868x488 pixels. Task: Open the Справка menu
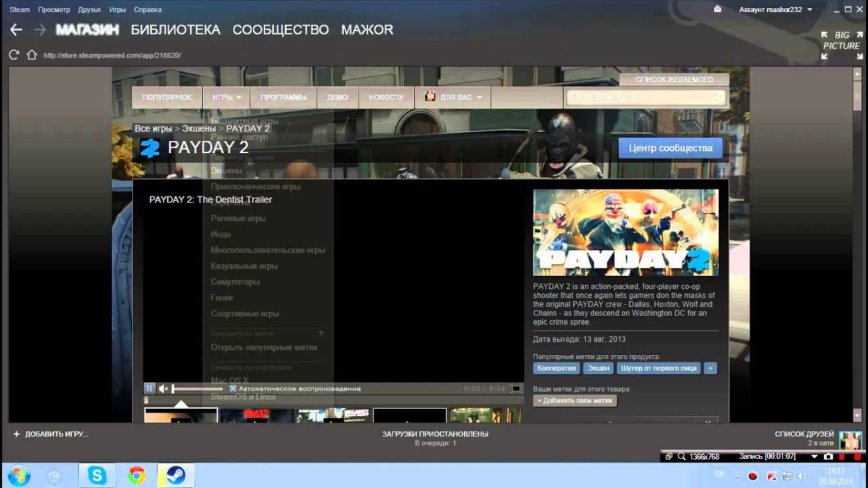coord(148,9)
